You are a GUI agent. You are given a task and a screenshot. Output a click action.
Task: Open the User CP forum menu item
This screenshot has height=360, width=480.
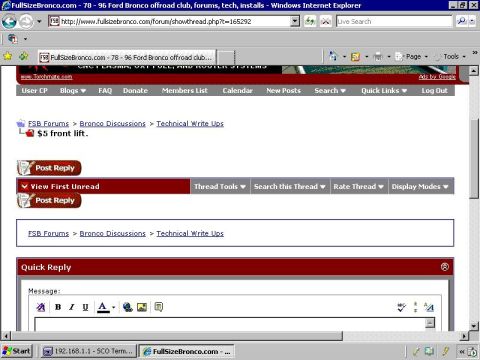[x=34, y=91]
